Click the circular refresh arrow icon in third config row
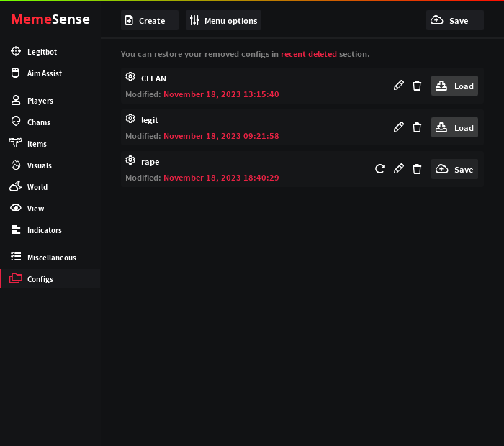The height and width of the screenshot is (446, 504). (380, 169)
